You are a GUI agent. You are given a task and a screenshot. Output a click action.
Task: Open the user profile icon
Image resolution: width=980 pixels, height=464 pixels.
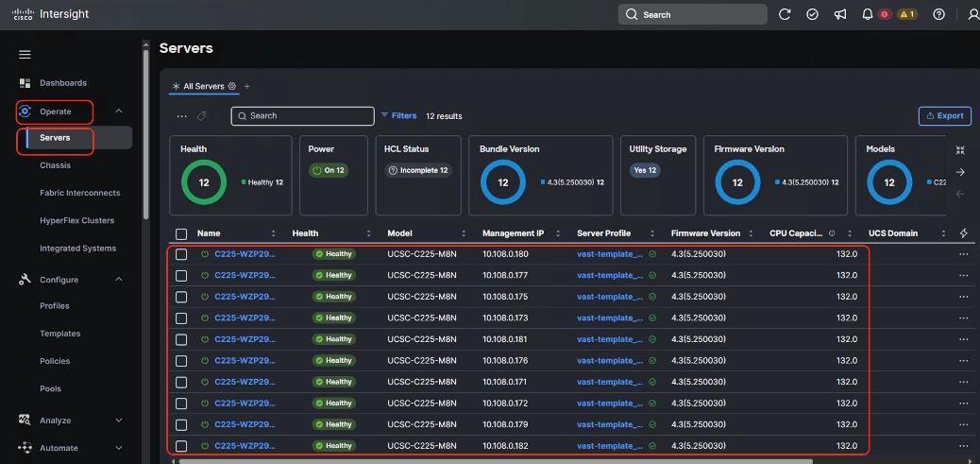973,14
